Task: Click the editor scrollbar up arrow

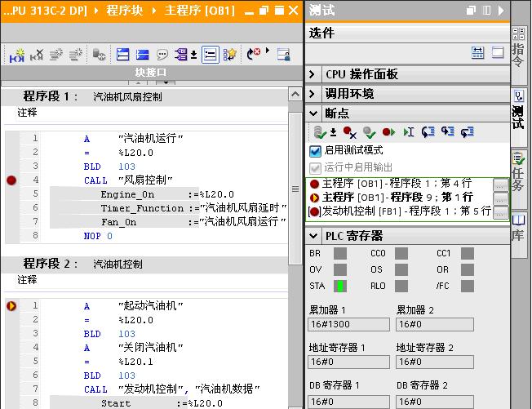Action: tap(295, 94)
